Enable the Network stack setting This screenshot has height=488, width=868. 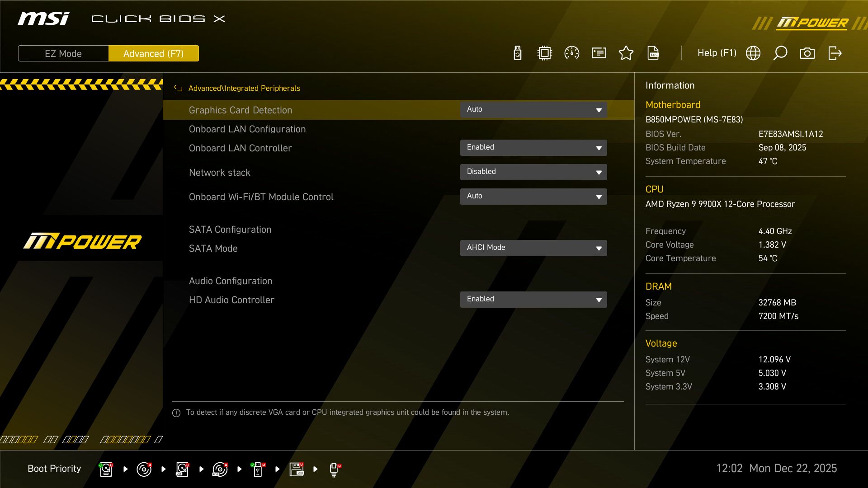tap(533, 172)
